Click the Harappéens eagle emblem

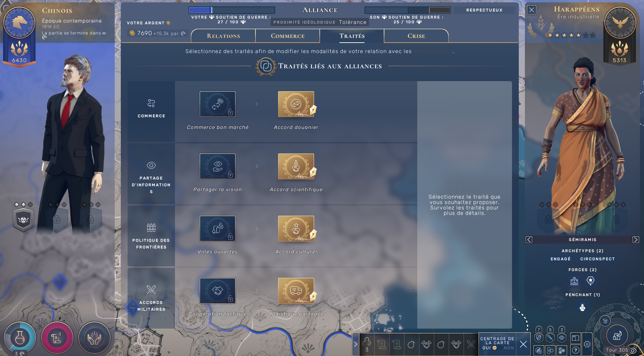pos(620,23)
